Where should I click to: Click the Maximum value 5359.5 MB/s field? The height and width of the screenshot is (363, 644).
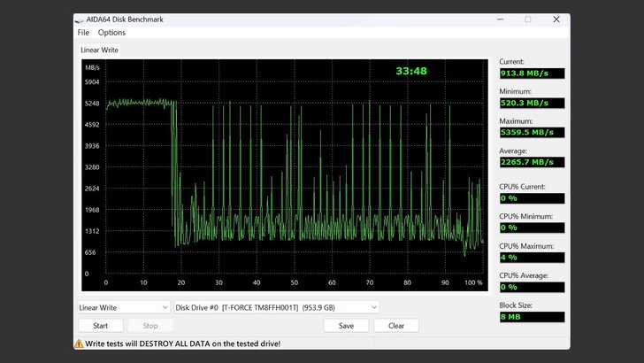pos(531,132)
